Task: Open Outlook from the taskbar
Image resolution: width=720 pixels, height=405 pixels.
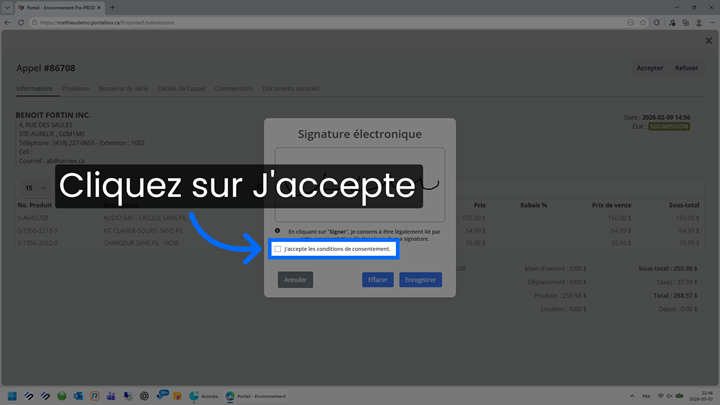Action: 78,396
